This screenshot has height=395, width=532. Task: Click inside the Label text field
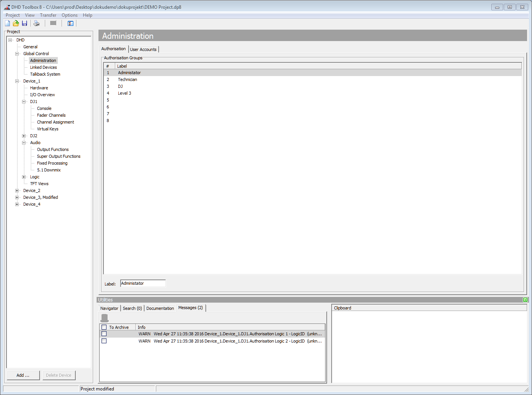(143, 283)
